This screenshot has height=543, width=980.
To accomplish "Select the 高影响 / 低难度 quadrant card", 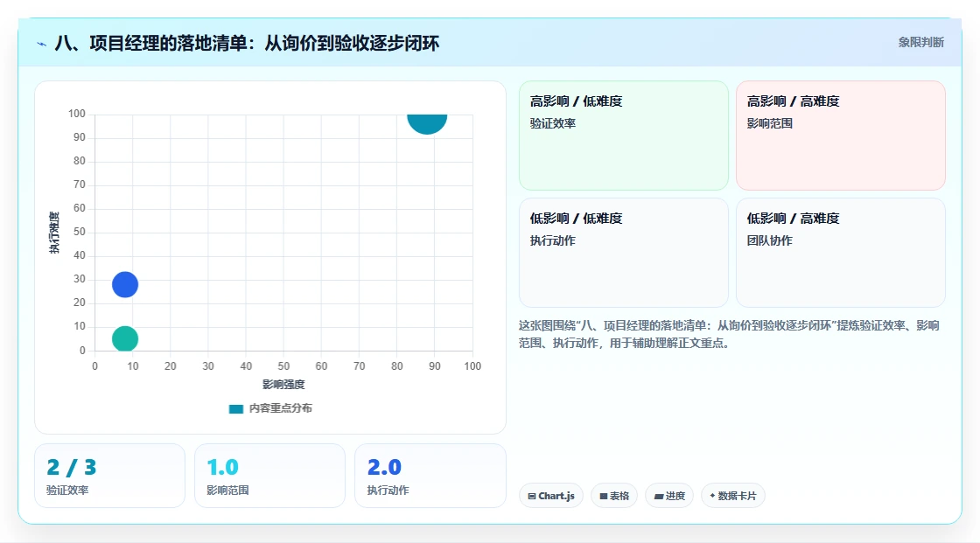I will point(624,136).
